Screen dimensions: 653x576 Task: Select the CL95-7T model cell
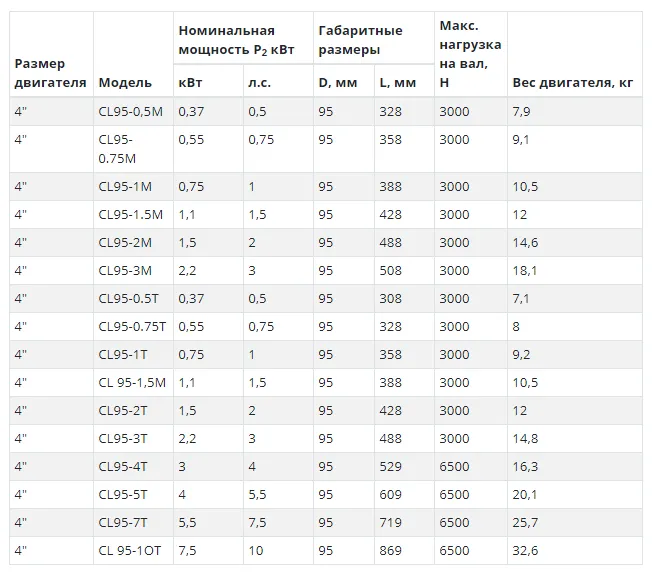pos(133,522)
